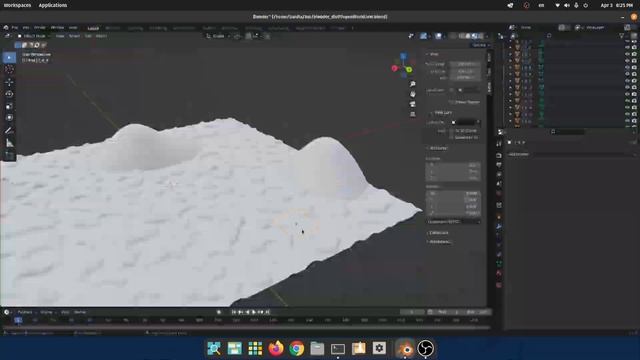Open the Render properties tab

pyautogui.click(x=499, y=155)
